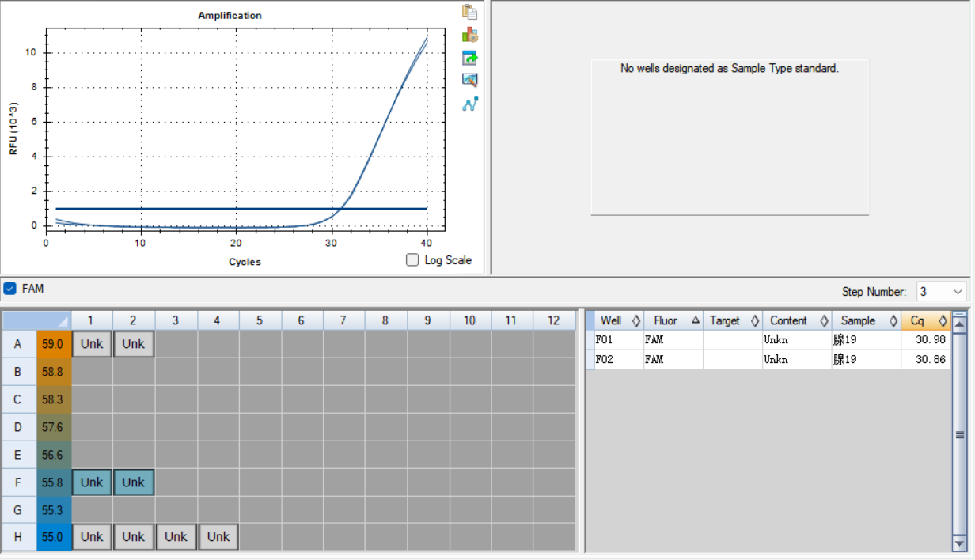Copy the amplification chart to clipboard
Screen dimensions: 975x560
(x=470, y=12)
